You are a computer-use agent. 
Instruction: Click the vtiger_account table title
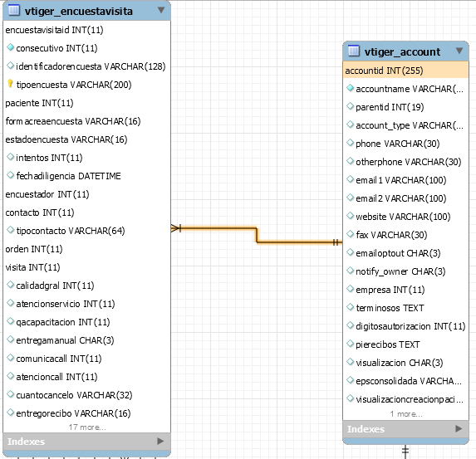tap(402, 52)
